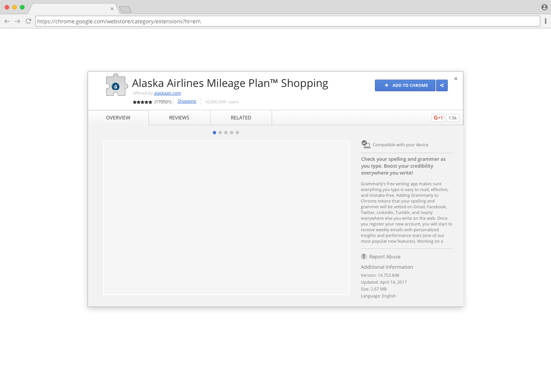The height and width of the screenshot is (392, 551).
Task: Click the Size: 2.67 MB text
Action: coord(374,289)
